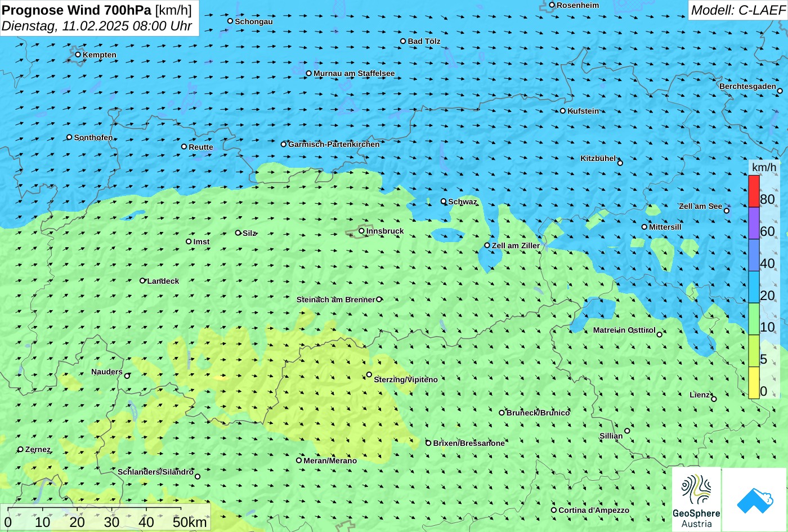
Task: Click the 'Steinach am Brenner' label
Action: tap(335, 299)
